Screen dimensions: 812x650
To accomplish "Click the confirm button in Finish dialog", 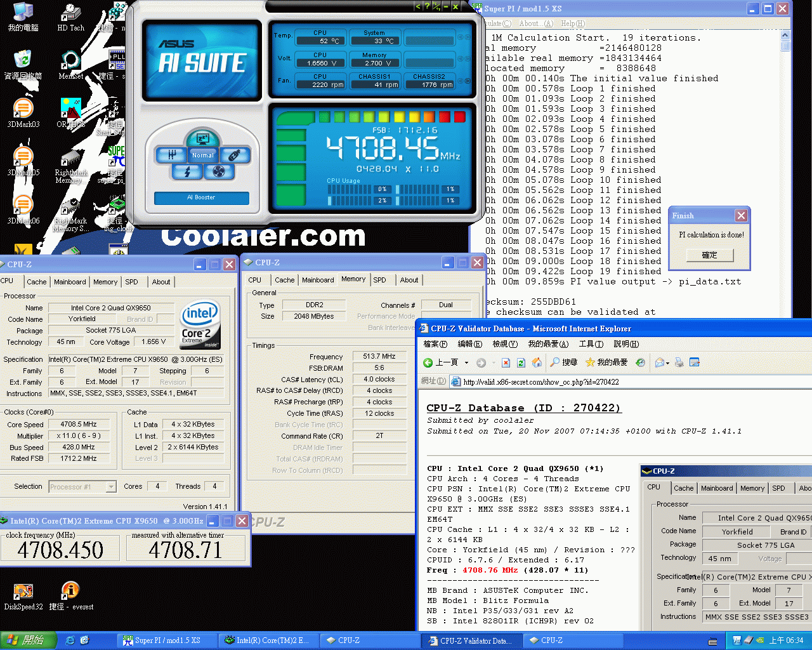I will tap(710, 255).
